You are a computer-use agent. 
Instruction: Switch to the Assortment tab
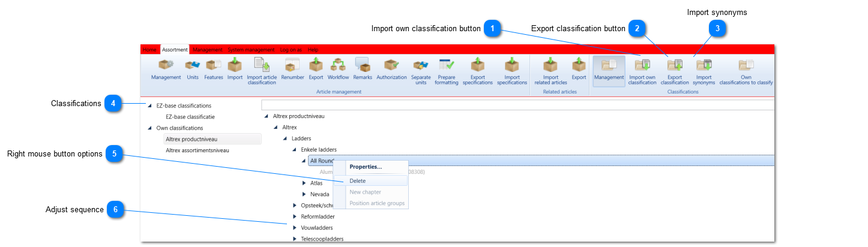[x=175, y=50]
